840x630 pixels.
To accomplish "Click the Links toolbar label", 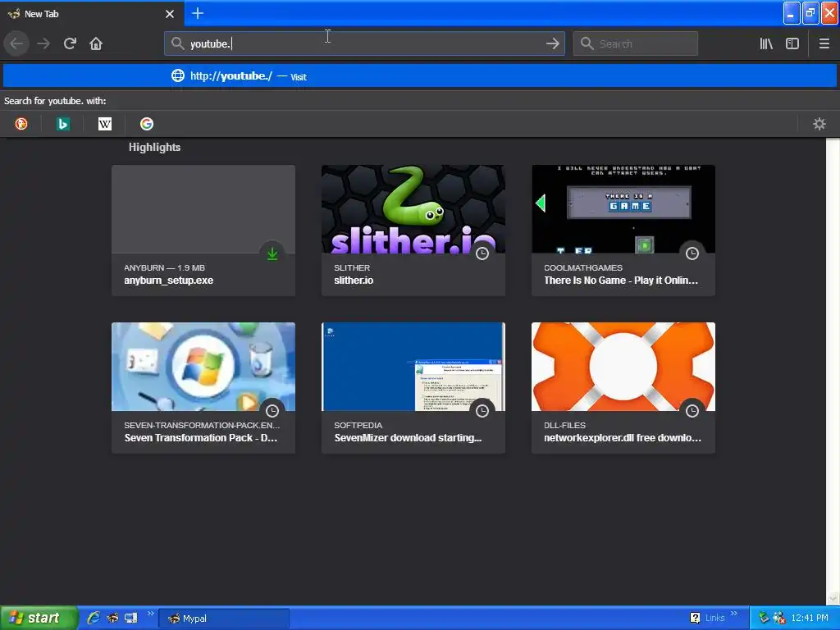I will pos(714,619).
